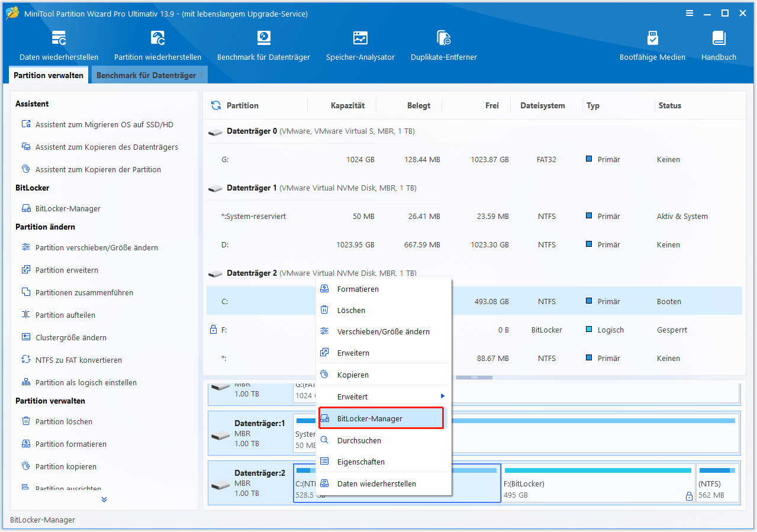The height and width of the screenshot is (532, 757).
Task: Select the locked F: partition row
Action: click(x=473, y=330)
